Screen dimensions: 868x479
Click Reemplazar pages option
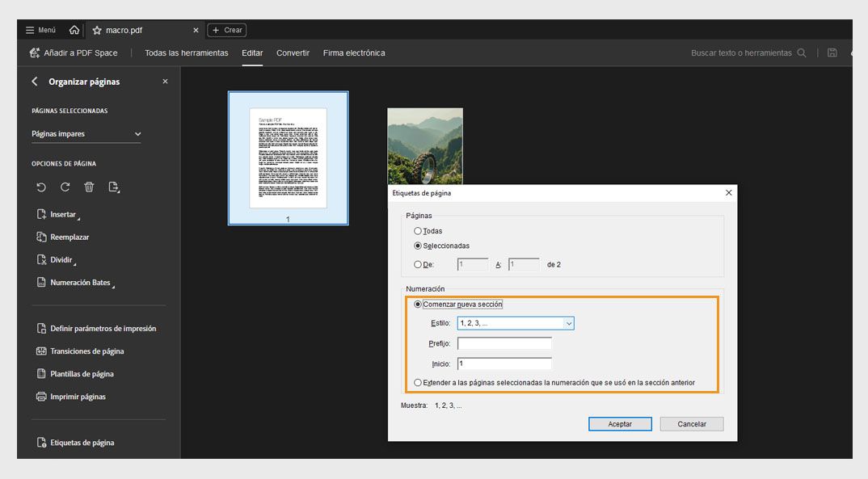[x=62, y=237]
